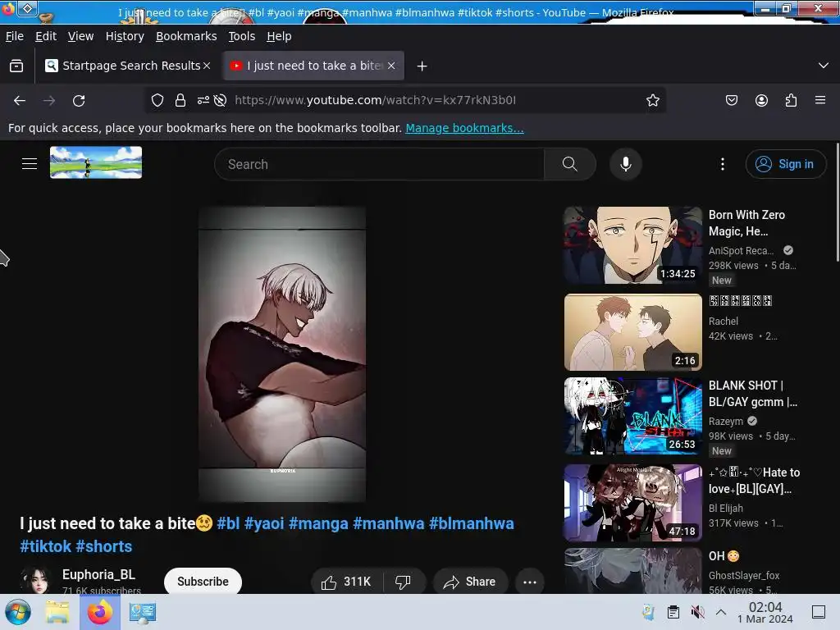Go back with the browser back arrow
Image resolution: width=840 pixels, height=630 pixels.
pyautogui.click(x=20, y=100)
